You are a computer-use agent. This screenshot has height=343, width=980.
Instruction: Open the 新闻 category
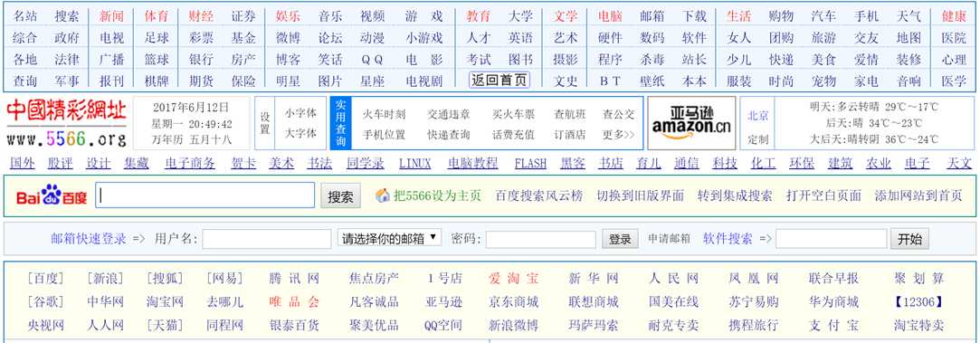[x=112, y=16]
